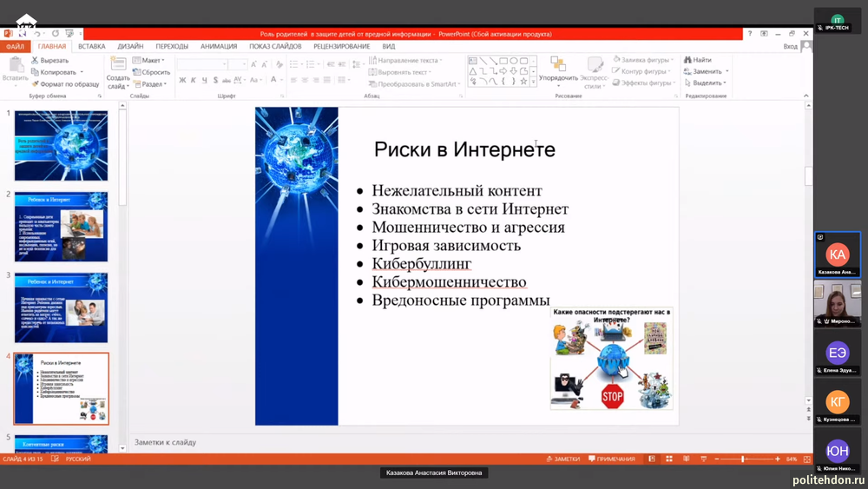Select the text box shape in shapes gallery
This screenshot has width=868, height=489.
pos(473,61)
